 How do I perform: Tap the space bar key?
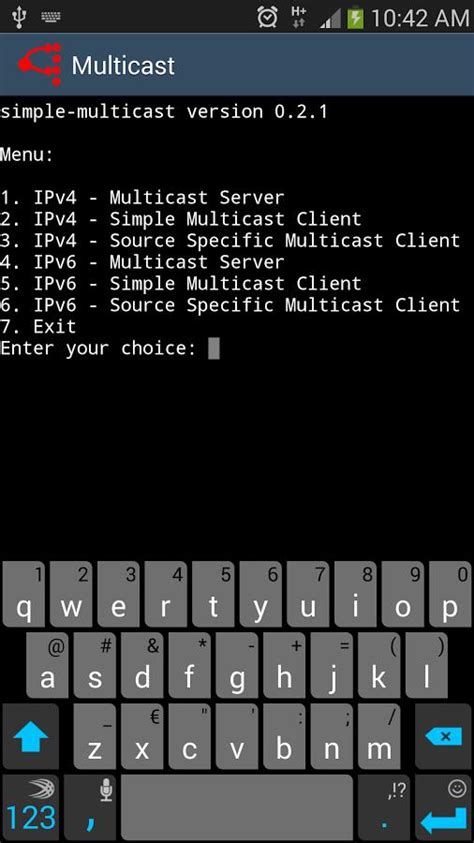(x=237, y=808)
